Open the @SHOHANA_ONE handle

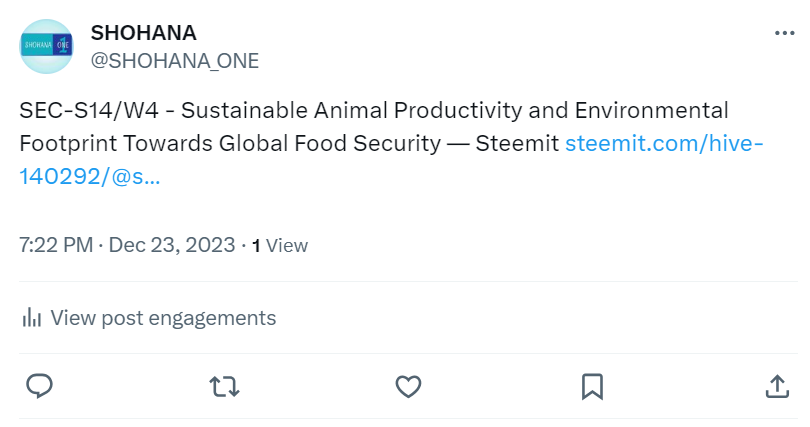pos(175,61)
